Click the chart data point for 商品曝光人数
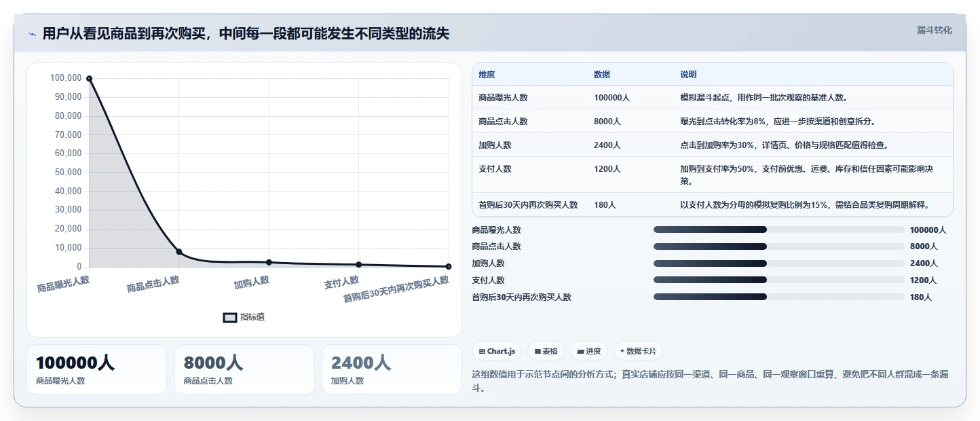Viewport: 980px width, 421px height. (x=89, y=79)
